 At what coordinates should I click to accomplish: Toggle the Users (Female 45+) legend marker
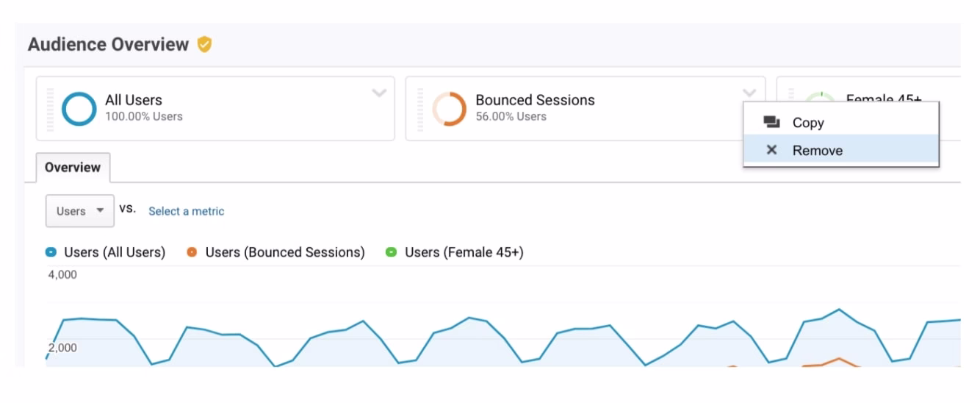[x=392, y=252]
